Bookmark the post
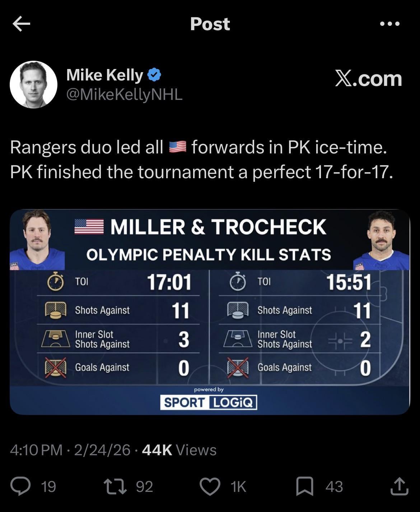The image size is (420, 512). [x=305, y=486]
